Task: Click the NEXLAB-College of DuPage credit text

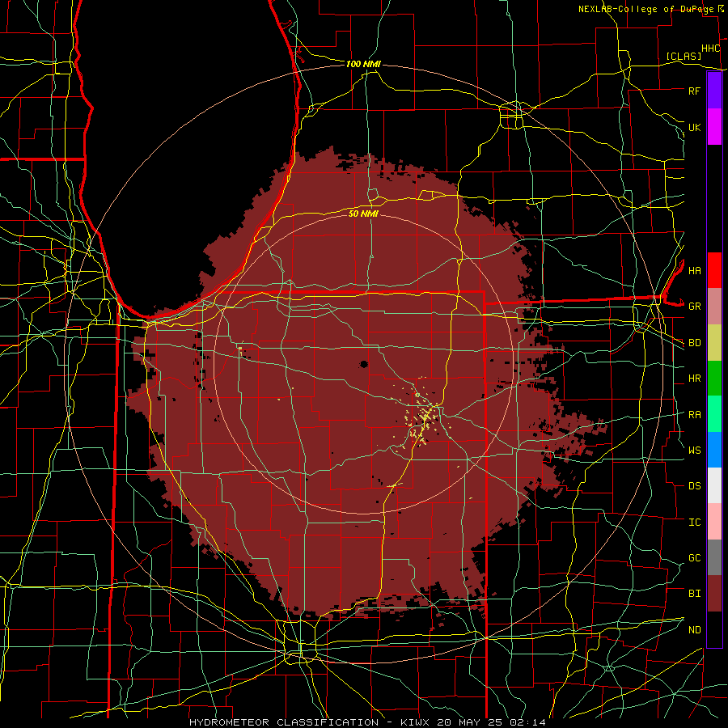Action: pos(645,9)
